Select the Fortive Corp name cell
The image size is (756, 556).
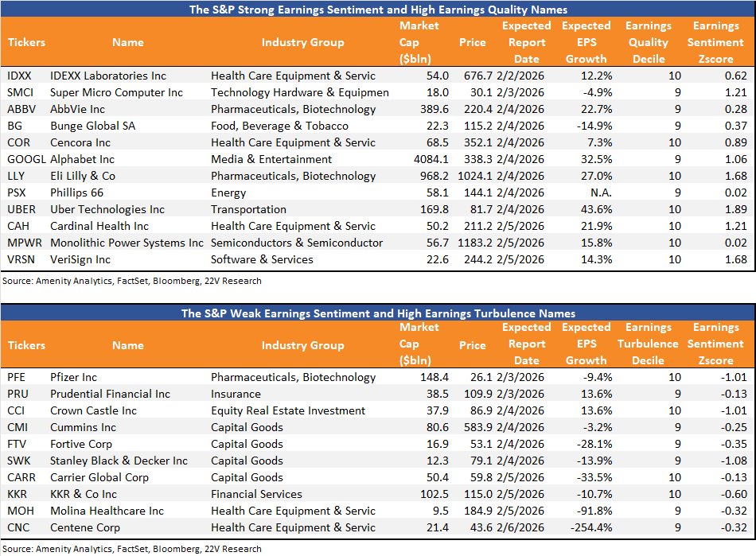coord(81,444)
